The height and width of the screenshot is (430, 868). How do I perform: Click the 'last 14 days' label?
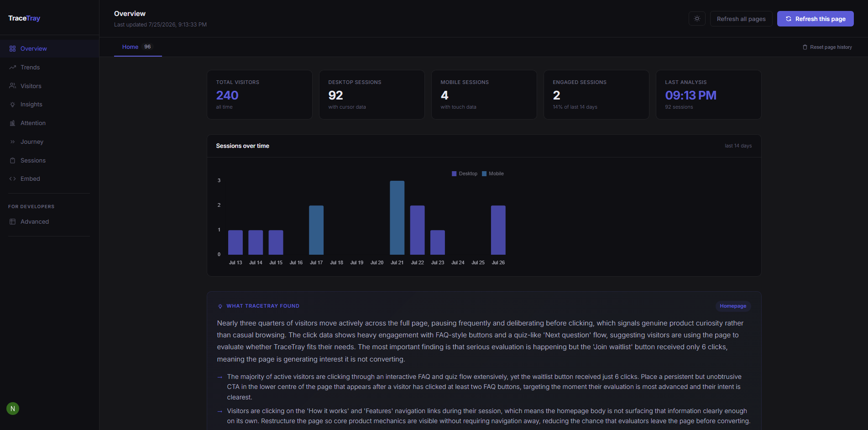pos(738,146)
